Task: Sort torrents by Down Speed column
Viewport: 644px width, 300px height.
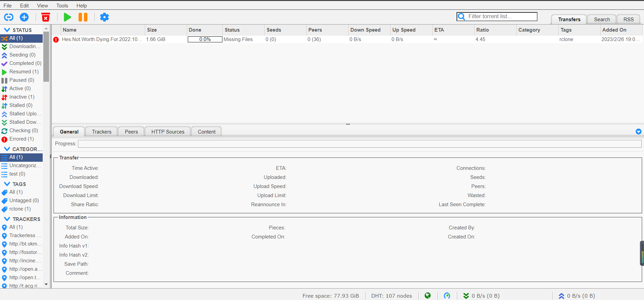Action: [x=369, y=30]
